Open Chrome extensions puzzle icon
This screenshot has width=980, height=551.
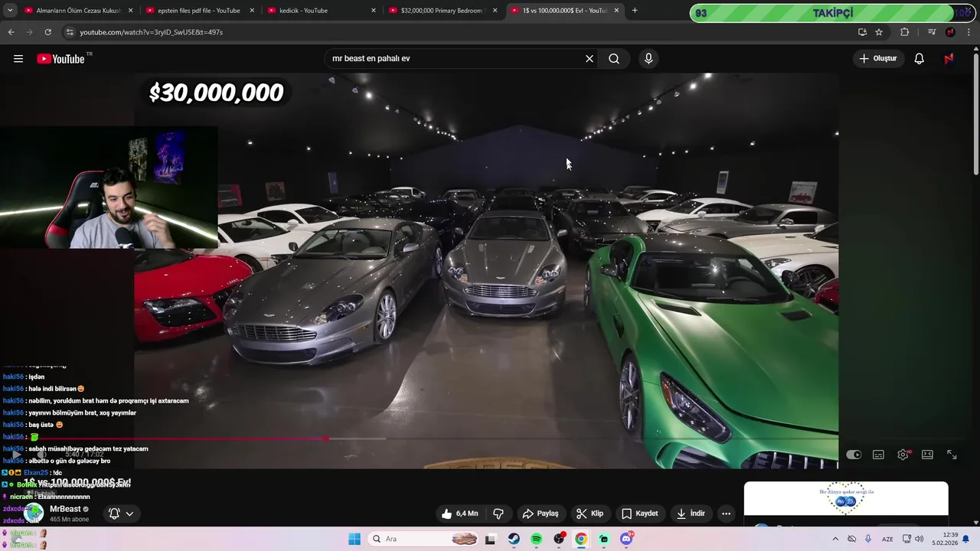tap(905, 32)
